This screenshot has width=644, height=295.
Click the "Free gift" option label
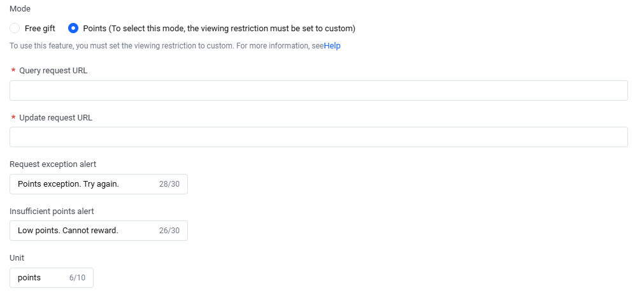point(40,29)
